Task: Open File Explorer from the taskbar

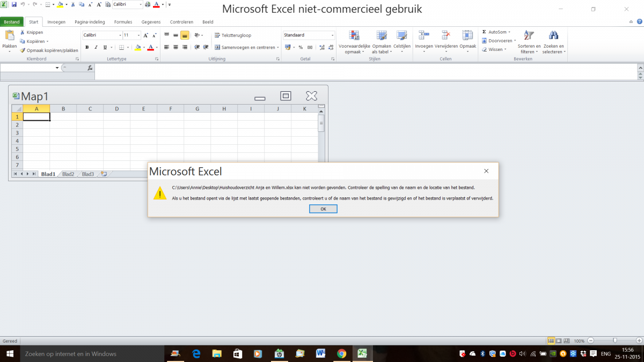Action: click(217, 353)
